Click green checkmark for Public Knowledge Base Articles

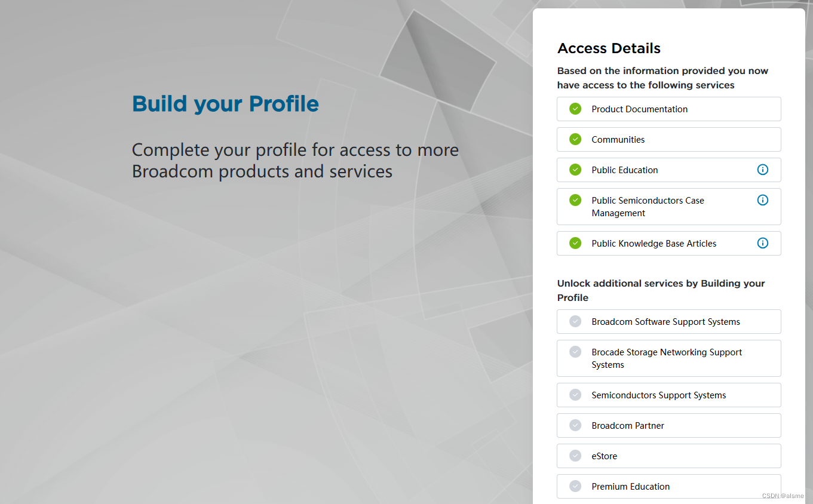(x=575, y=243)
